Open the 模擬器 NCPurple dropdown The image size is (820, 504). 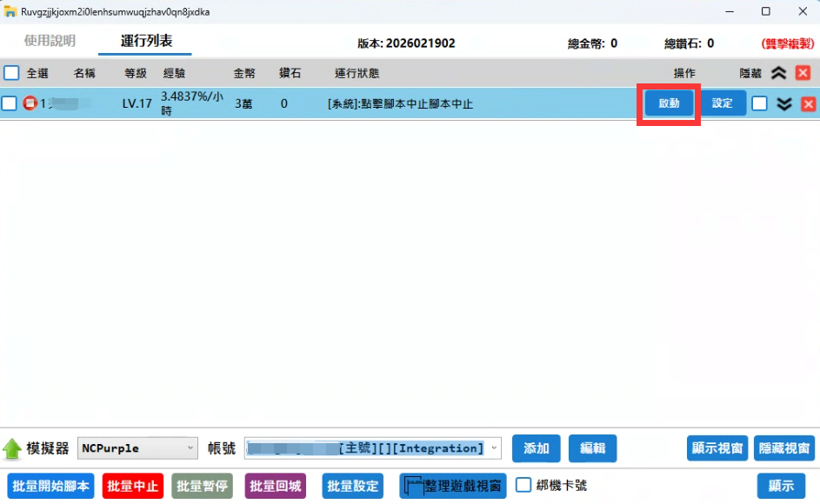(x=138, y=448)
